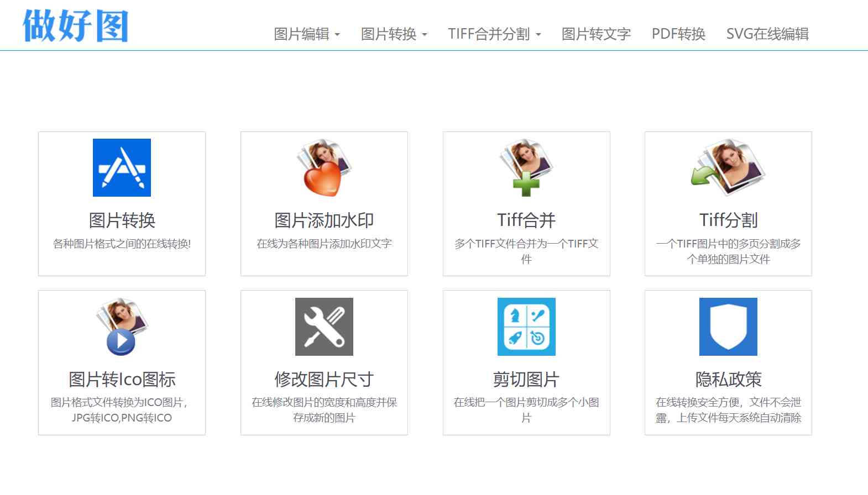Click the wrench 修改图片尺寸 icon
The width and height of the screenshot is (868, 495).
(324, 327)
